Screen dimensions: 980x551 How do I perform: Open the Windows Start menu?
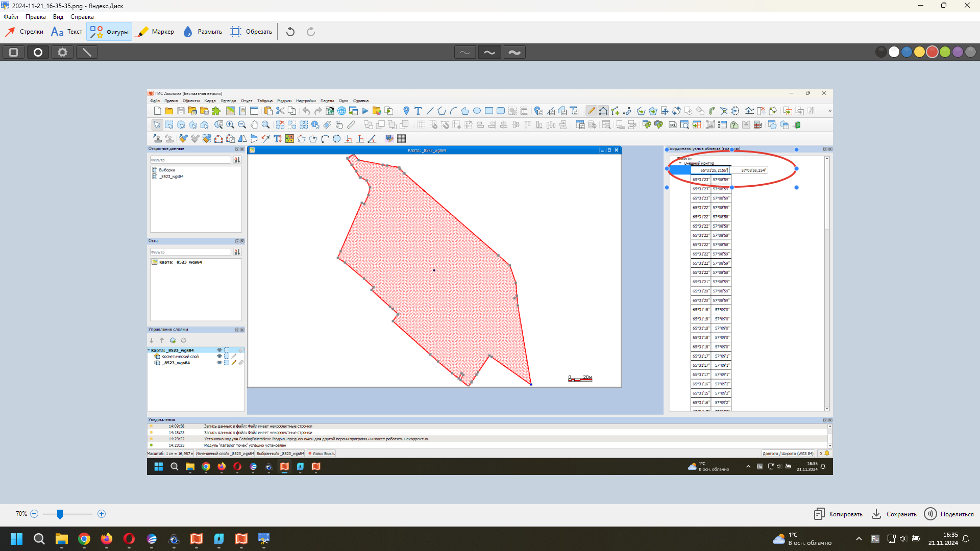[16, 539]
